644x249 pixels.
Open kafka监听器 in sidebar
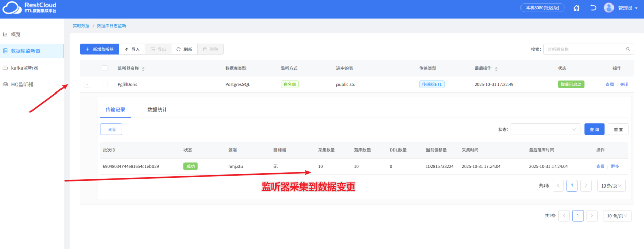click(x=24, y=68)
